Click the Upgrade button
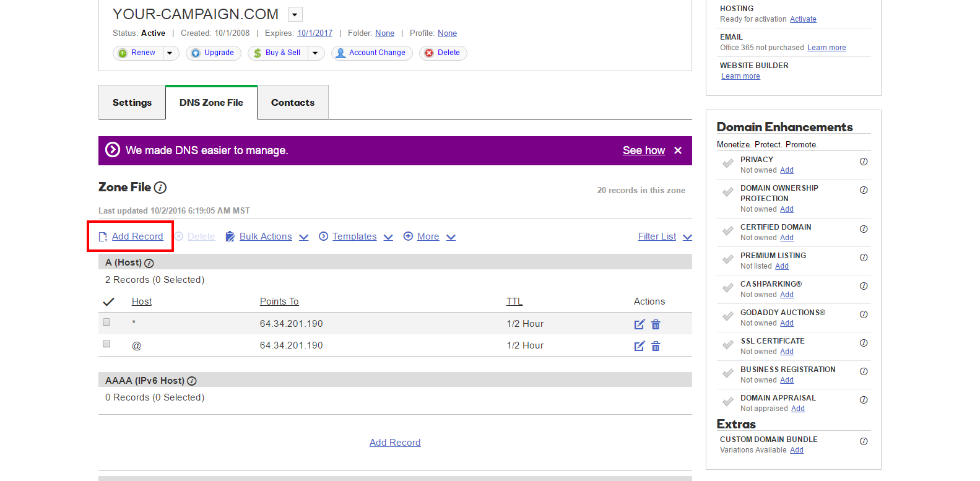980x481 pixels. coord(214,53)
